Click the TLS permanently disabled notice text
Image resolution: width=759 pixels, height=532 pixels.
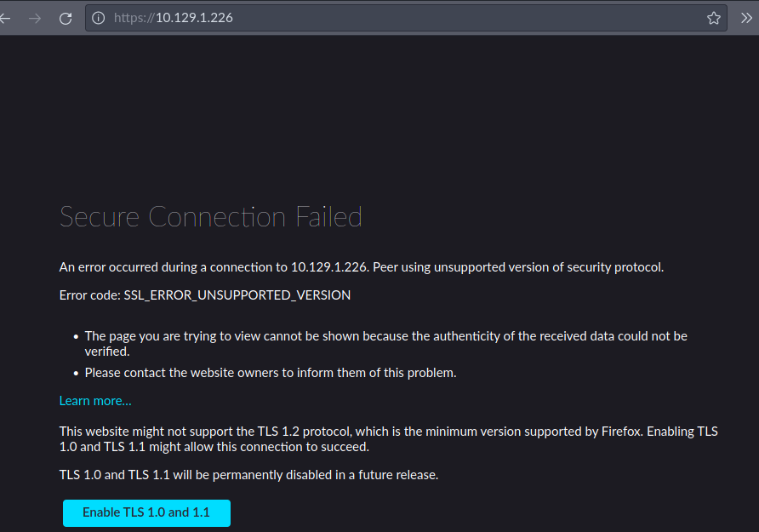pos(248,475)
